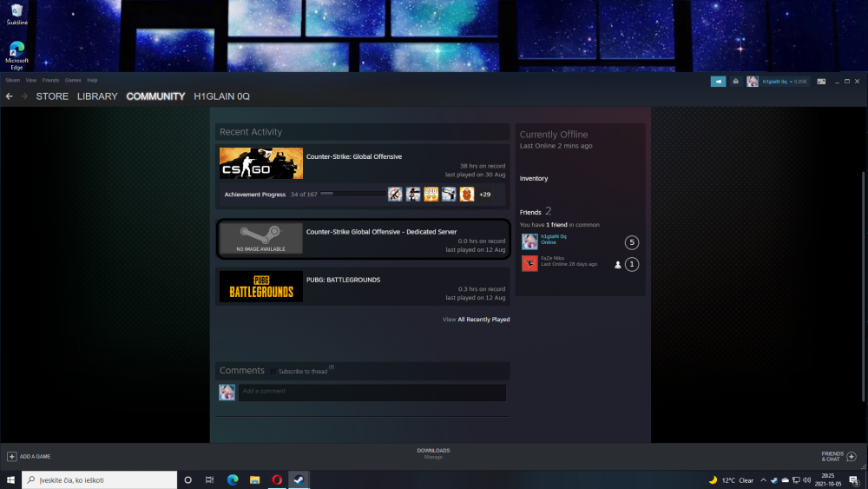Open Task View on the taskbar
868x489 pixels.
click(x=209, y=479)
